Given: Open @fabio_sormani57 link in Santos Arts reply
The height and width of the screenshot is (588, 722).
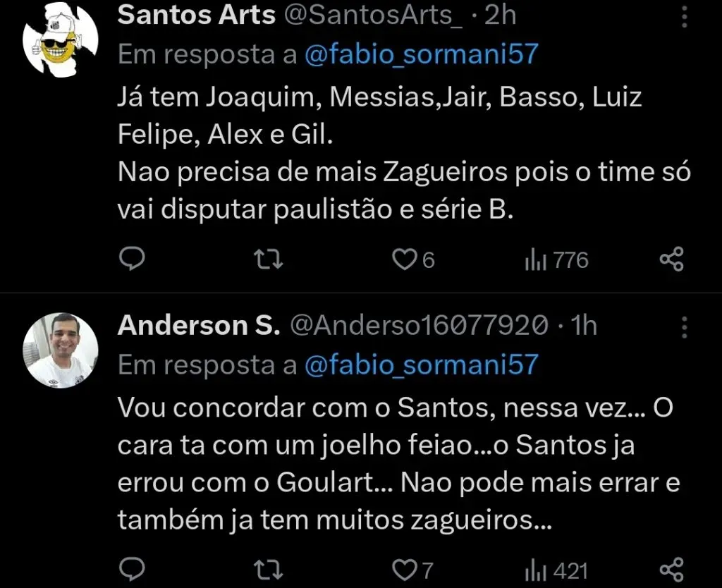Looking at the screenshot, I should [x=422, y=54].
